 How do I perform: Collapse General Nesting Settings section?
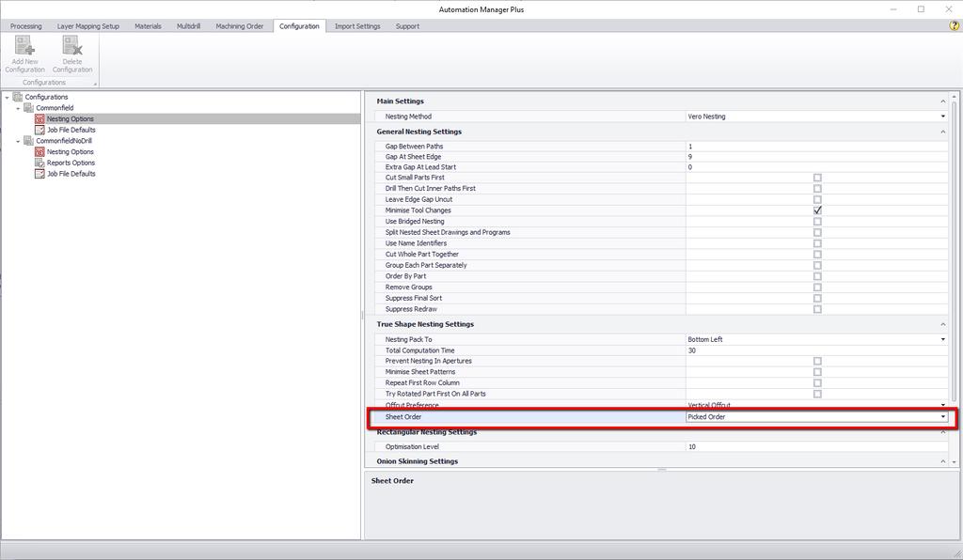(942, 132)
